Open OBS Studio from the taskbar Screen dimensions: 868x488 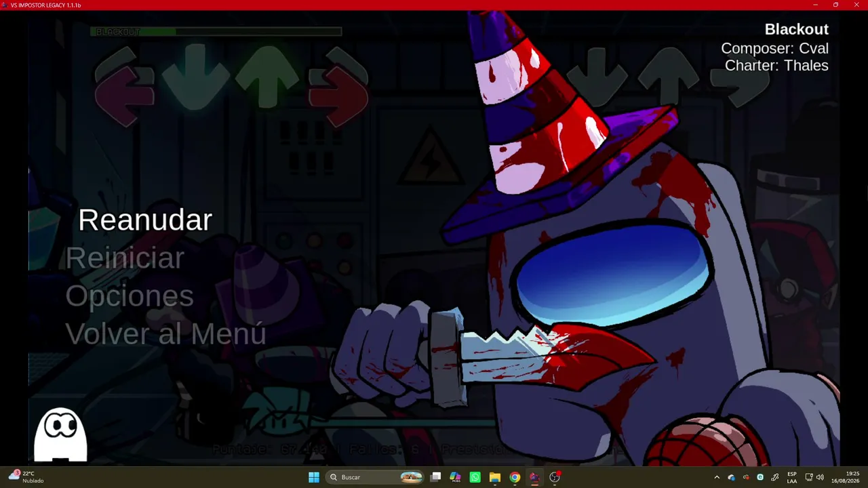pyautogui.click(x=555, y=477)
